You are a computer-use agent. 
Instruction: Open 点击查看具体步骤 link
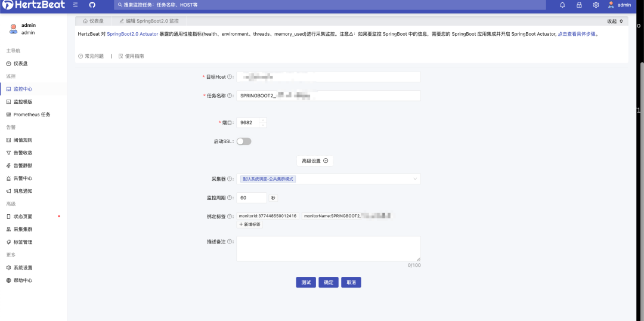[576, 34]
